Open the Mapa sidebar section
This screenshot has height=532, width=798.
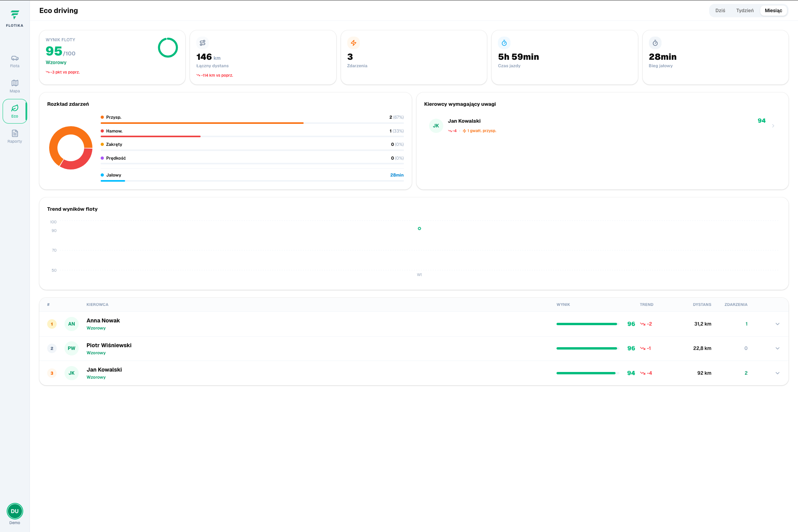[15, 87]
